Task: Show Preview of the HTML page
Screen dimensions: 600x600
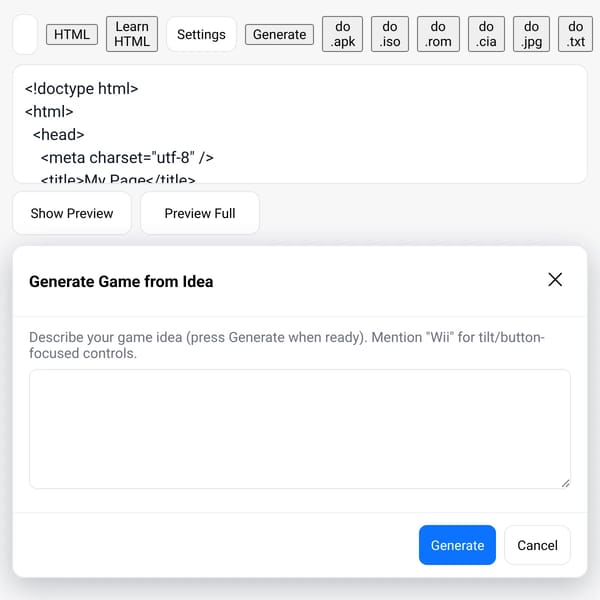Action: (x=72, y=213)
